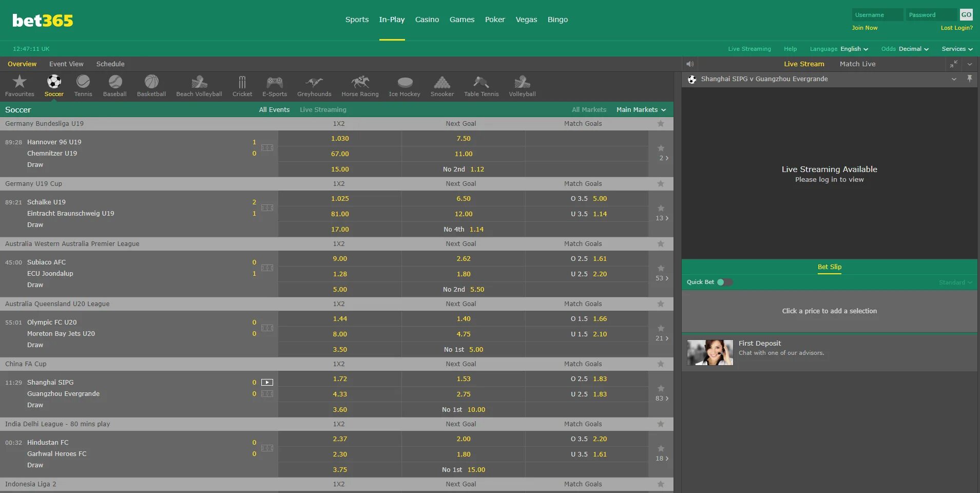Click the Username input field

877,15
